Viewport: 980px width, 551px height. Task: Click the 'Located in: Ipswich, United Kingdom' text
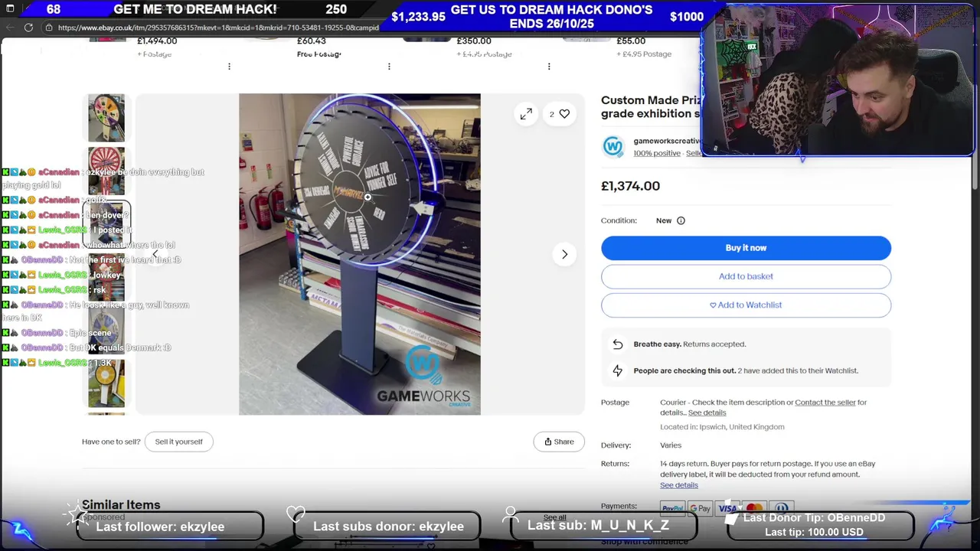point(722,427)
